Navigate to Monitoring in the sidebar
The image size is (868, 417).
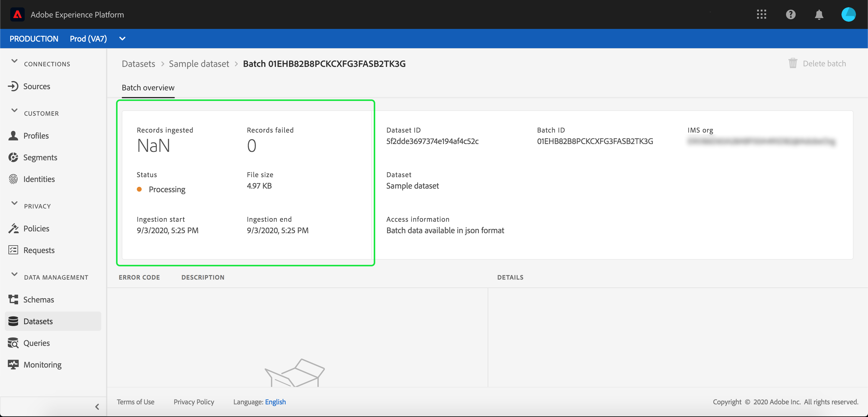coord(42,365)
